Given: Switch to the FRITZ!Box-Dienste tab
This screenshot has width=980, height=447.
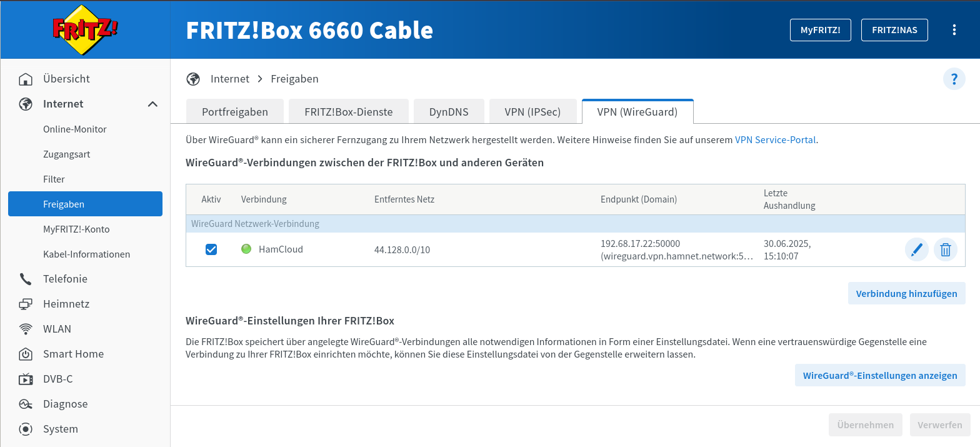Looking at the screenshot, I should [349, 112].
